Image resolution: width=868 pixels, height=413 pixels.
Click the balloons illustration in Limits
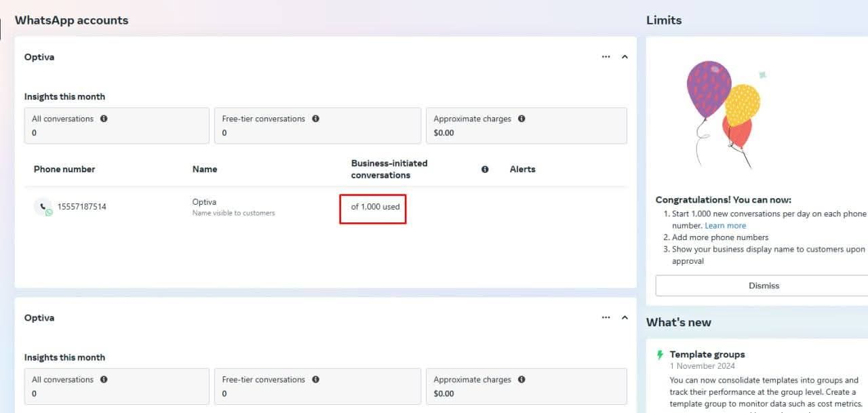pyautogui.click(x=724, y=113)
